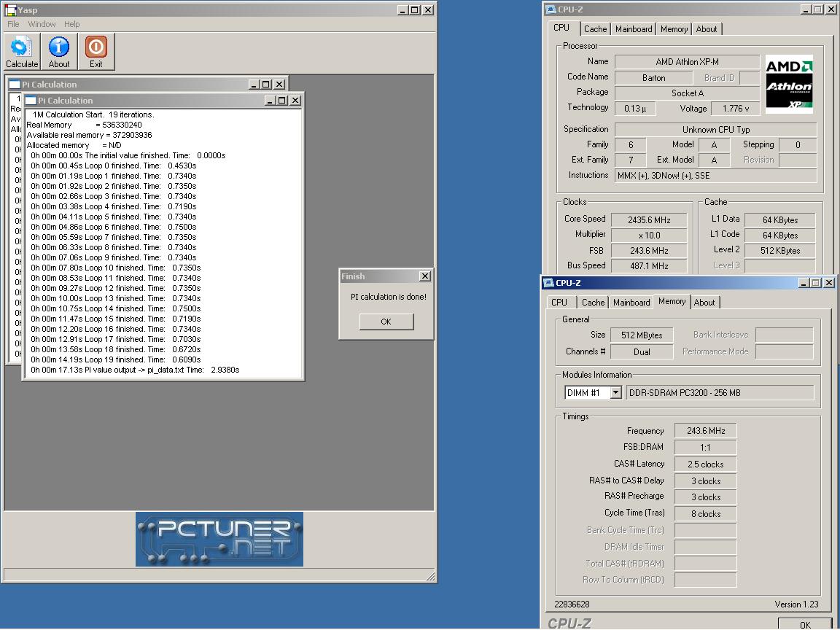The width and height of the screenshot is (840, 630).
Task: Maximize the front Pi Calculation window
Action: pyautogui.click(x=281, y=100)
